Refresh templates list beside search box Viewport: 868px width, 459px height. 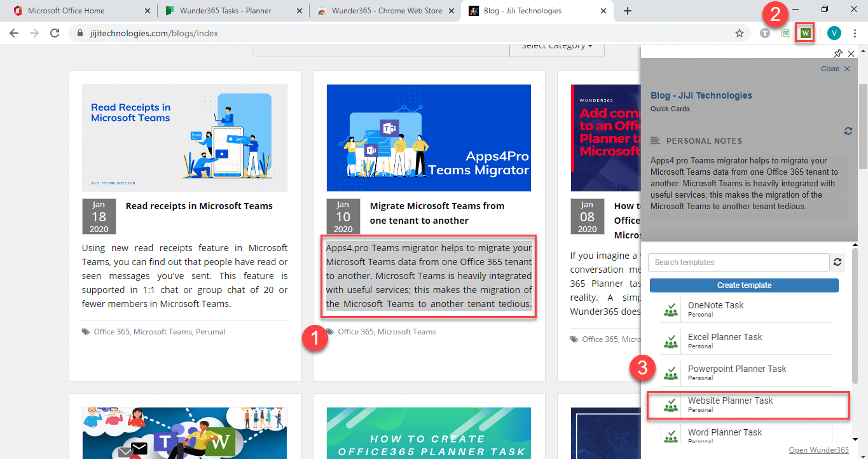(838, 263)
